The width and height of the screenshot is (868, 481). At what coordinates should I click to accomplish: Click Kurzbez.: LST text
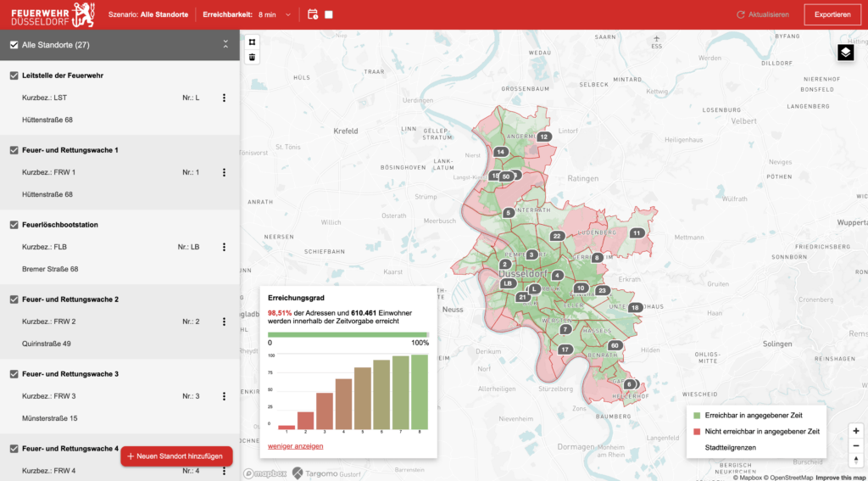(x=44, y=98)
